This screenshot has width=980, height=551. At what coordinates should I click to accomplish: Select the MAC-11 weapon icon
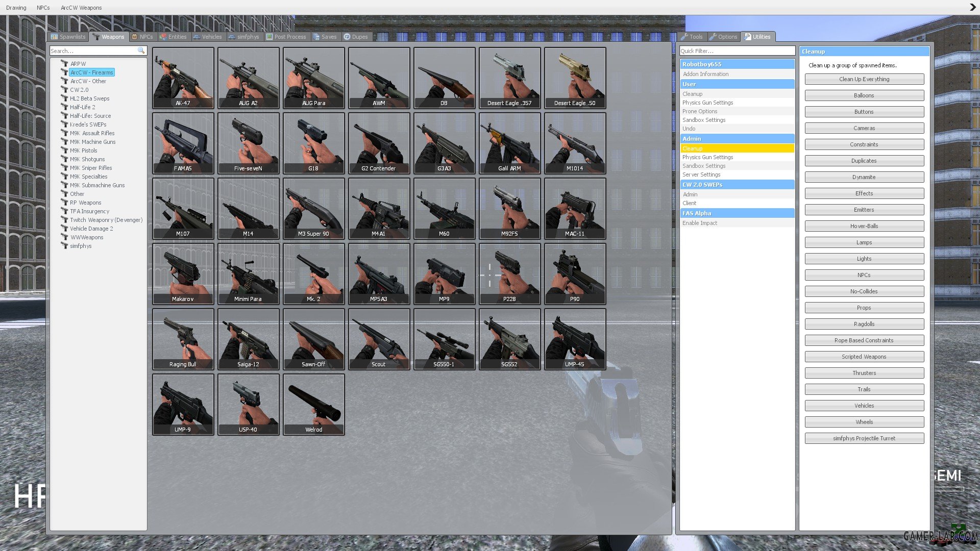coord(575,208)
